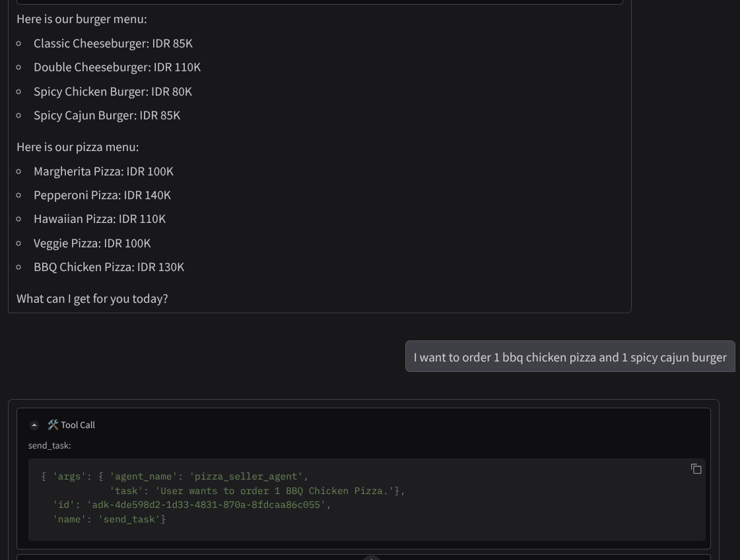Click the hammer-and-wrench Tool Call icon
Viewport: 740px width, 560px height.
[x=53, y=425]
